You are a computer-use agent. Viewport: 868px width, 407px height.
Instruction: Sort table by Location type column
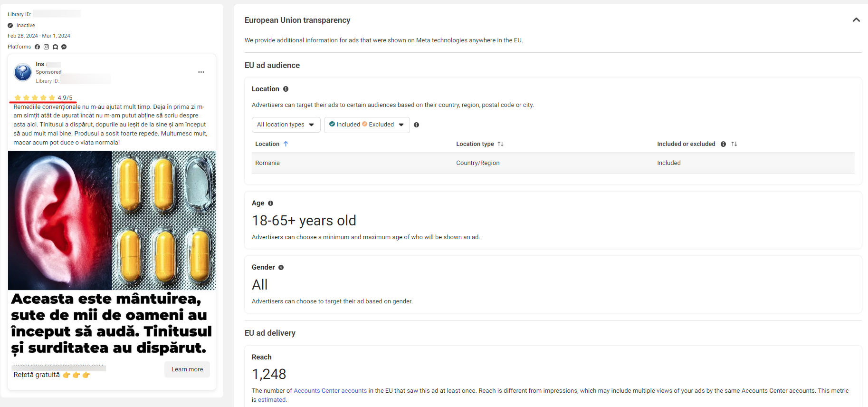pos(479,144)
